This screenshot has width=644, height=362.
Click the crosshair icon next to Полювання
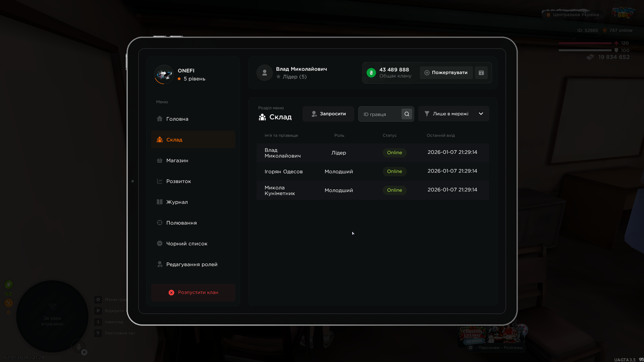tap(159, 223)
